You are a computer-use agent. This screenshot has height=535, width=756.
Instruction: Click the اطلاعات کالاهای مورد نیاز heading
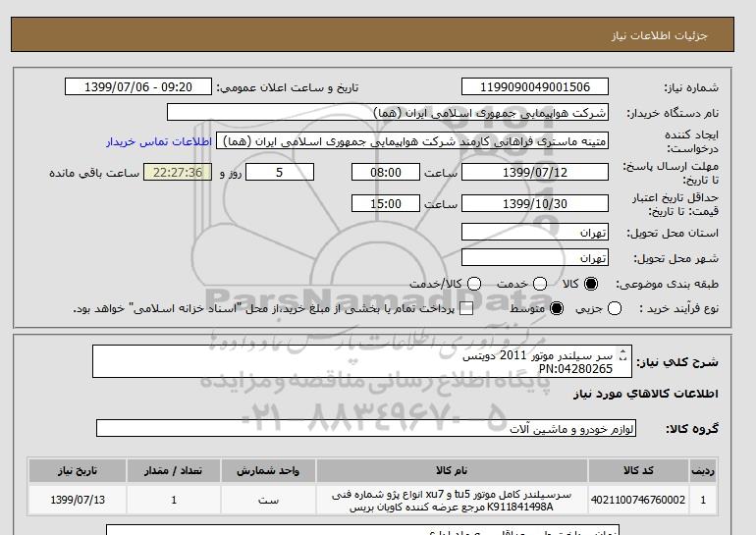pyautogui.click(x=646, y=394)
